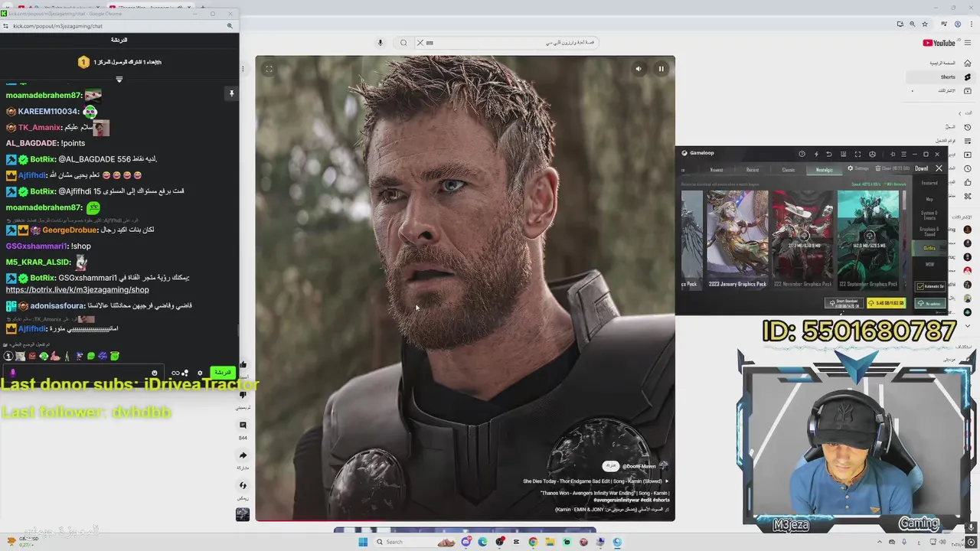Select the Map category in download sidebar
The height and width of the screenshot is (551, 980).
point(929,199)
